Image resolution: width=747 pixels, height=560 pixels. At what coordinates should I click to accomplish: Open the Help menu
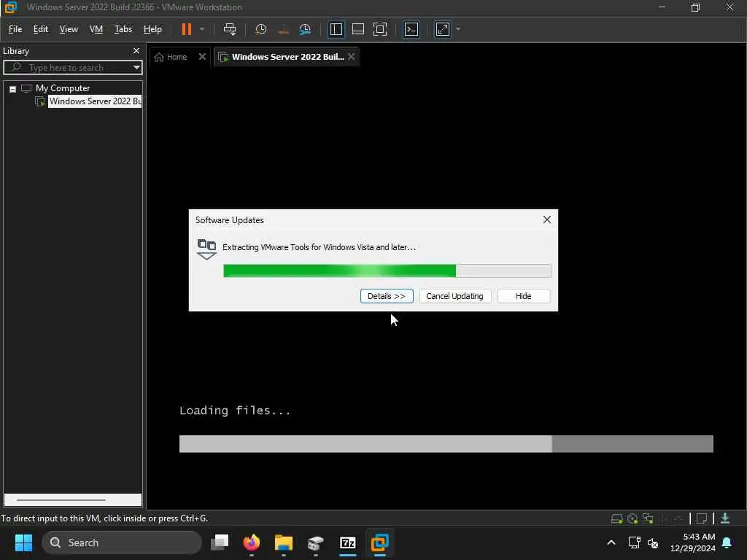(x=152, y=29)
